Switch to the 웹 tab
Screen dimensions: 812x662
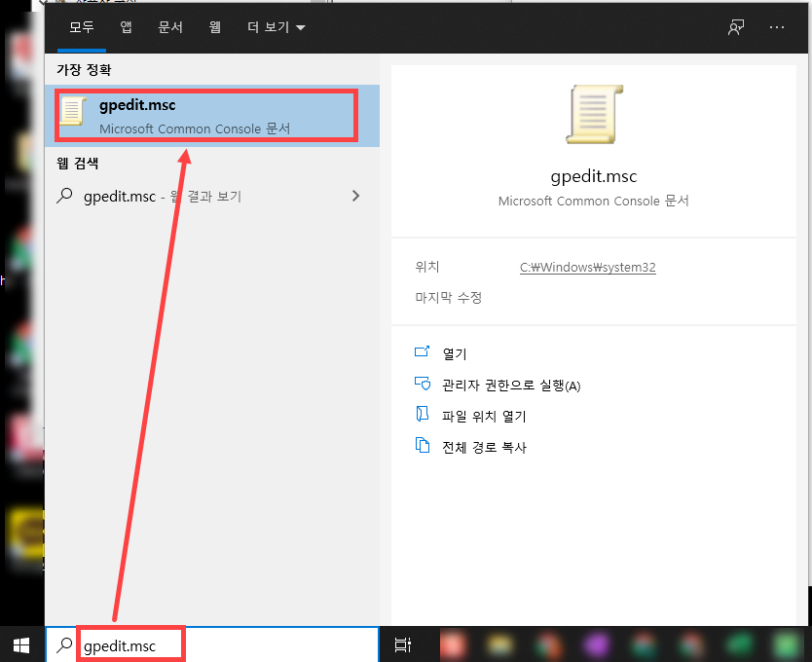click(214, 27)
